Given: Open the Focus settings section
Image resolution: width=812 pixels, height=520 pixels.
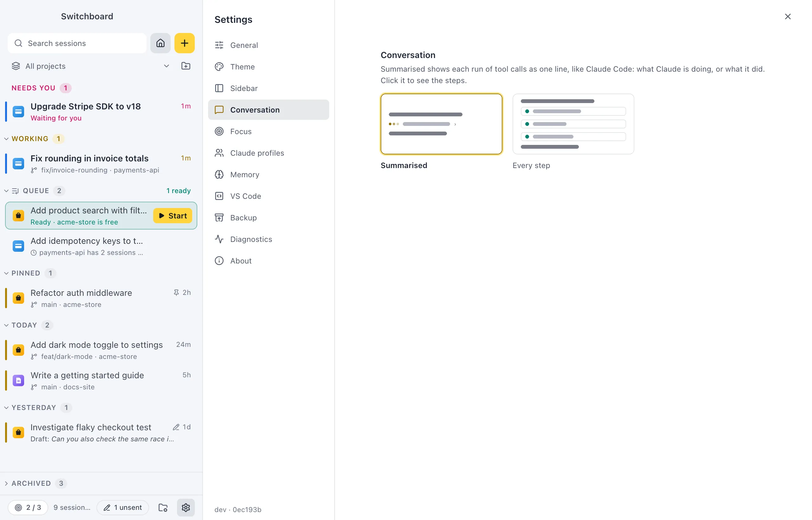Looking at the screenshot, I should click(269, 131).
